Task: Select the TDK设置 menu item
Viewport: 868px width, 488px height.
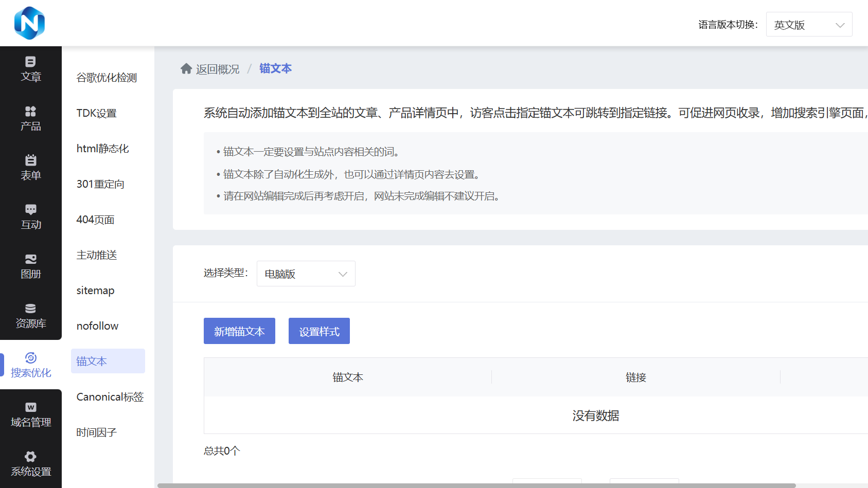Action: coord(97,113)
